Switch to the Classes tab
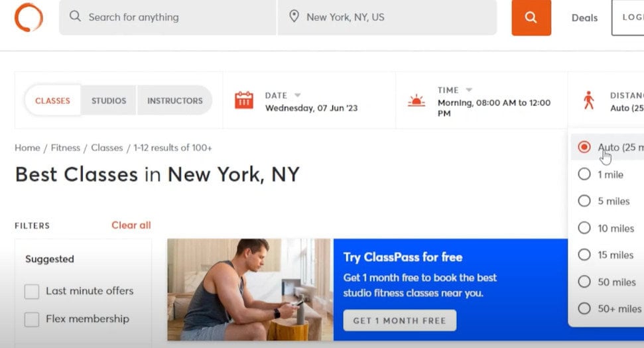This screenshot has height=348, width=644. (x=52, y=101)
